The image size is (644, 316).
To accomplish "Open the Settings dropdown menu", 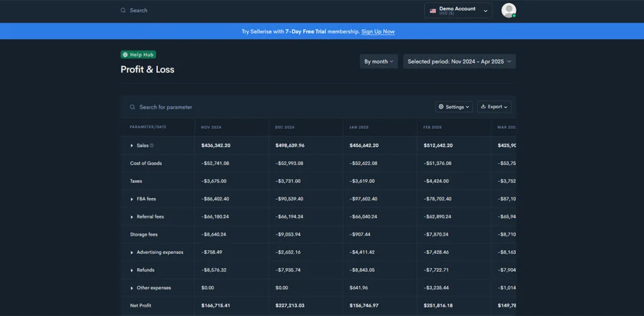I will coord(454,107).
